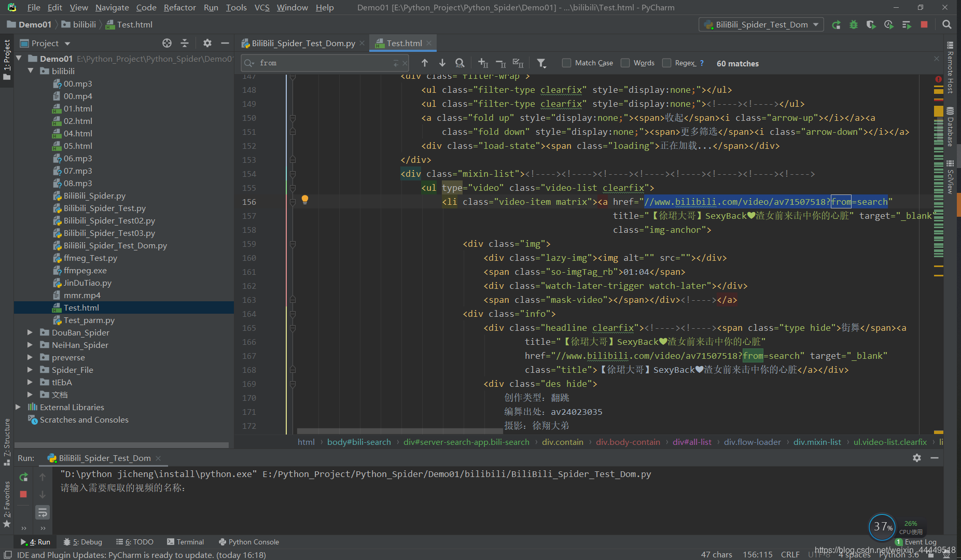This screenshot has height=560, width=961.
Task: Click the editor horizontal scrollbar
Action: [x=399, y=431]
